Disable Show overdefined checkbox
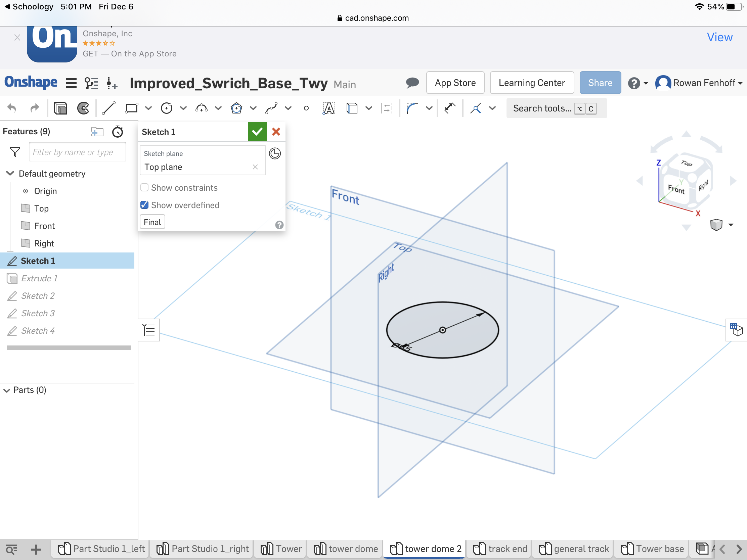 tap(144, 205)
